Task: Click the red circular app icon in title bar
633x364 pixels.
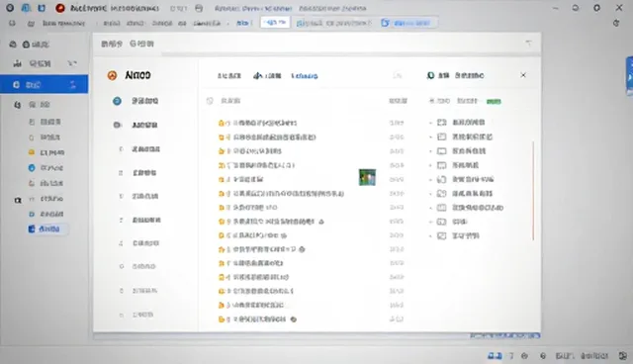Action: click(60, 8)
